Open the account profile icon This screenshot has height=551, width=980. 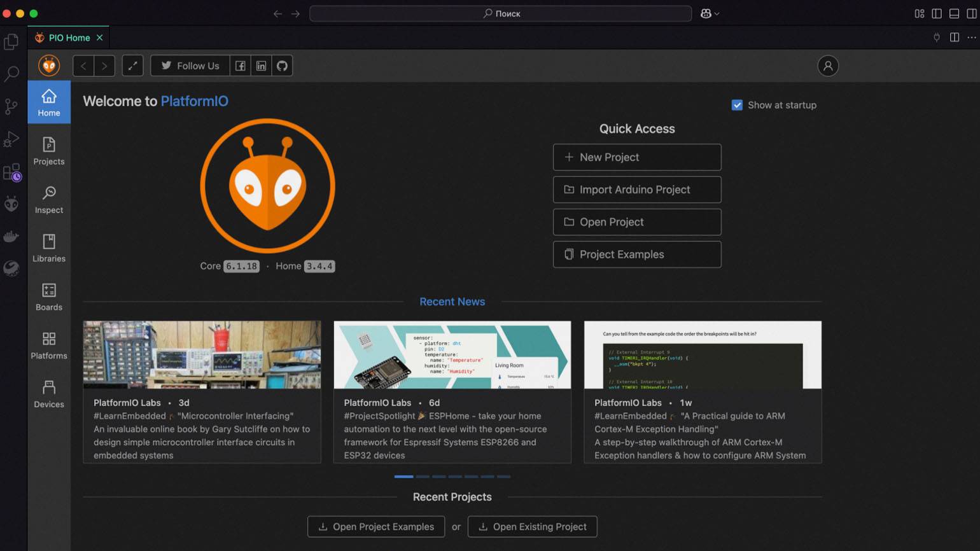coord(828,66)
